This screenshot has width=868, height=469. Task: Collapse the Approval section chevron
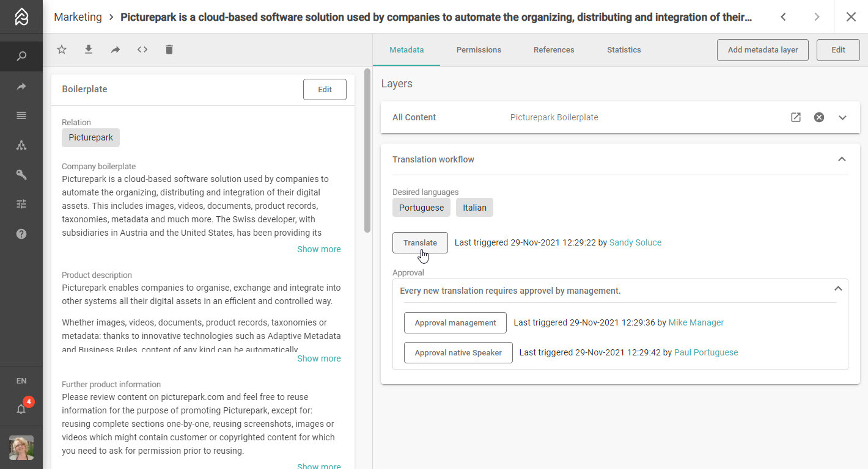(x=838, y=288)
